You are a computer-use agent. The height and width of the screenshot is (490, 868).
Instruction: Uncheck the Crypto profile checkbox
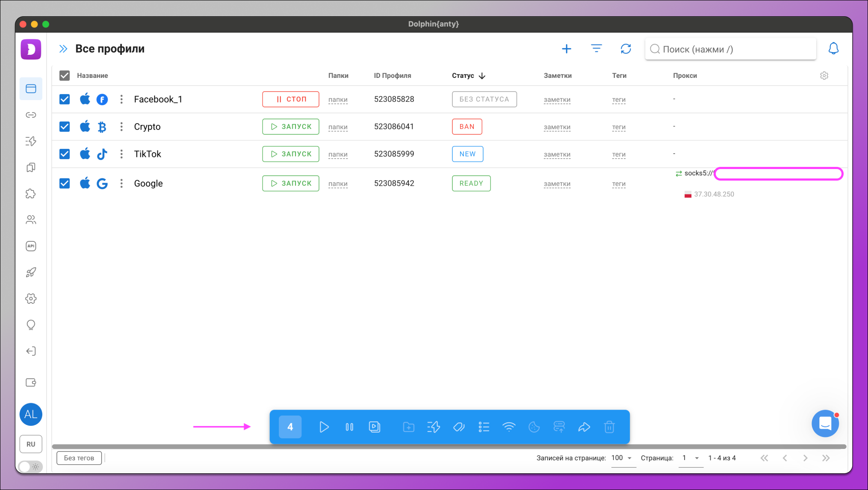65,127
